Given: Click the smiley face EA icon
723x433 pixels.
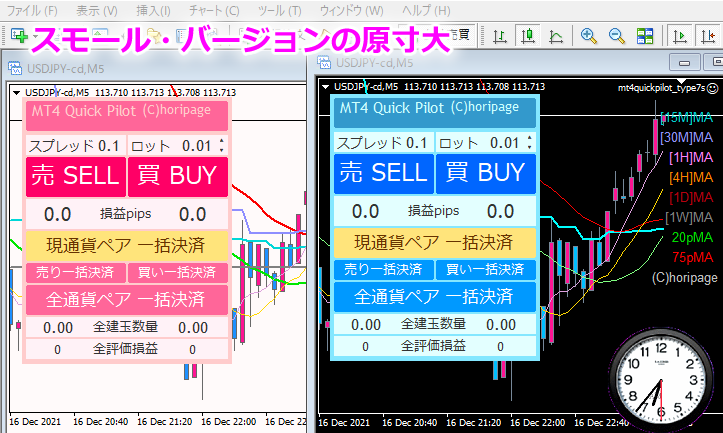Looking at the screenshot, I should (x=712, y=88).
